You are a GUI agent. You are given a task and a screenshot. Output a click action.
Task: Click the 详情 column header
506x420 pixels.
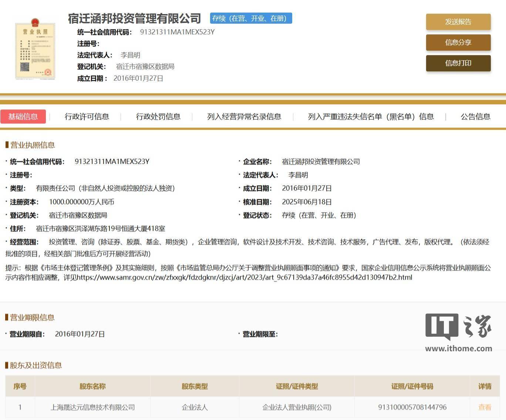pos(485,386)
